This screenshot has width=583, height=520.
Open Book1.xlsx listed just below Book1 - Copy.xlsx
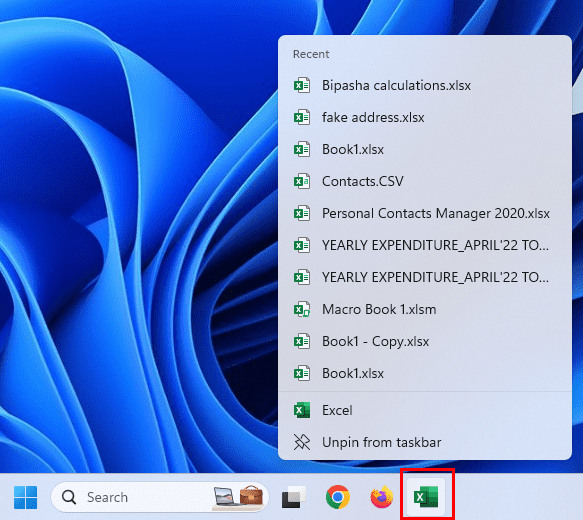(425, 373)
